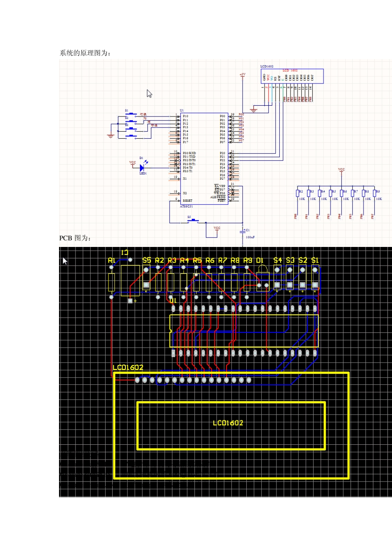The height and width of the screenshot is (555, 392).
Task: Select the S1 designator text on PCB
Action: coord(315,260)
